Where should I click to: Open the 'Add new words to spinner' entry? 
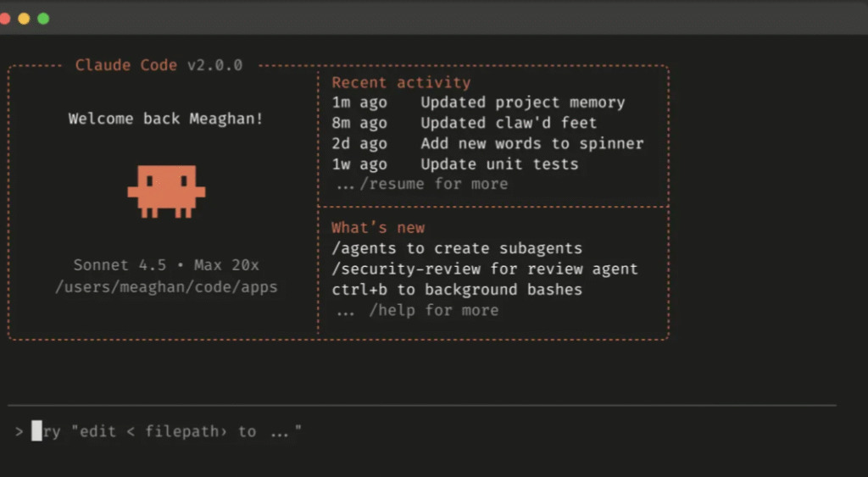click(531, 143)
